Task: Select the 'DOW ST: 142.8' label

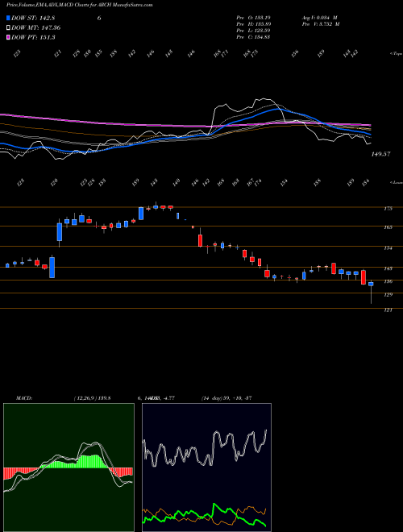Action: 33,19
